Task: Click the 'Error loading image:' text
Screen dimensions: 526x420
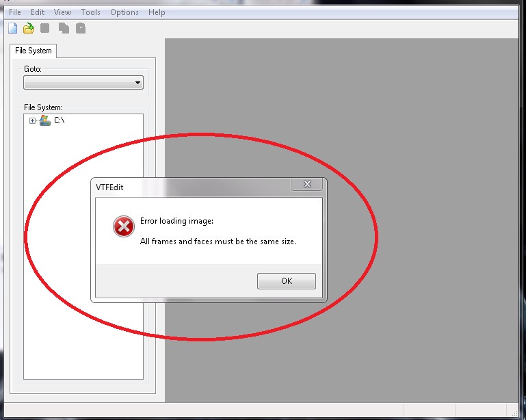Action: 176,221
